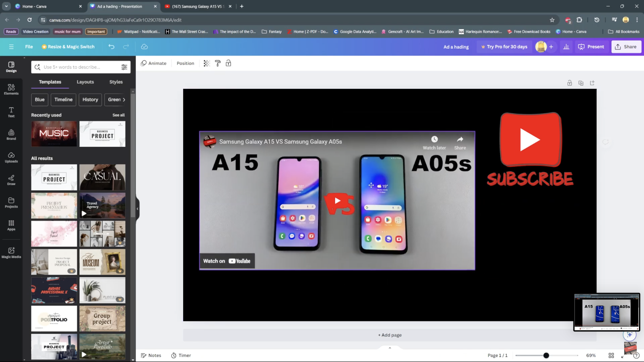644x362 pixels.
Task: Open browser extensions puzzle icon
Action: tap(579, 20)
